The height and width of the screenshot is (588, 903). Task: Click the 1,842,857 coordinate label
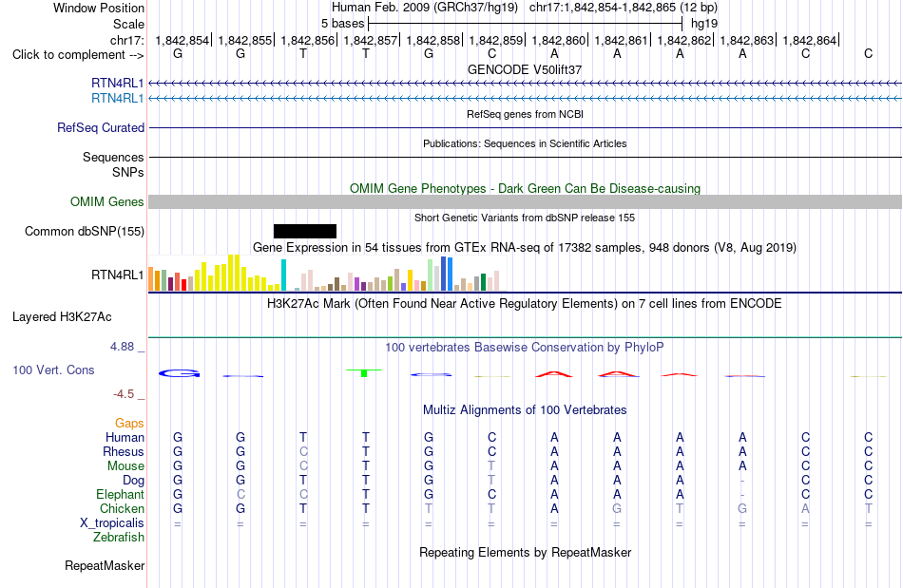(371, 40)
